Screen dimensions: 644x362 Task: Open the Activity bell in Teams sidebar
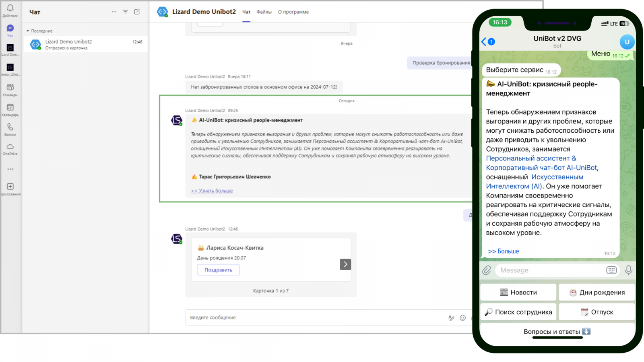pos(10,8)
